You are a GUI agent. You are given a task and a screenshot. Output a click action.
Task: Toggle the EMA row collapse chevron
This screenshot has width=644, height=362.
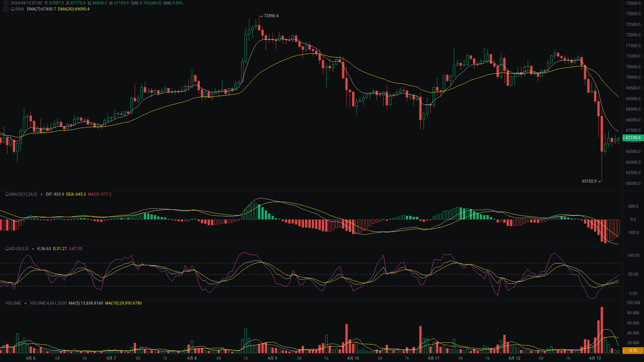point(6,9)
